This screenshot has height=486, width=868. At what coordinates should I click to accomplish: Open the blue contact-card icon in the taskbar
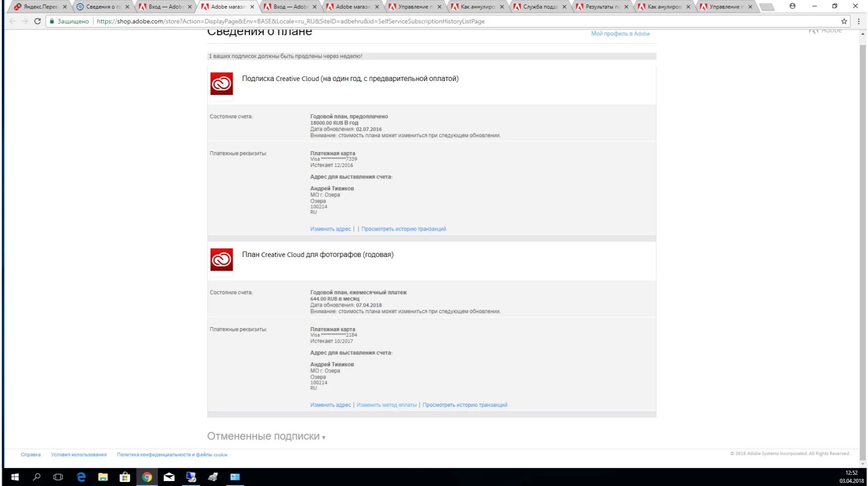[x=235, y=477]
